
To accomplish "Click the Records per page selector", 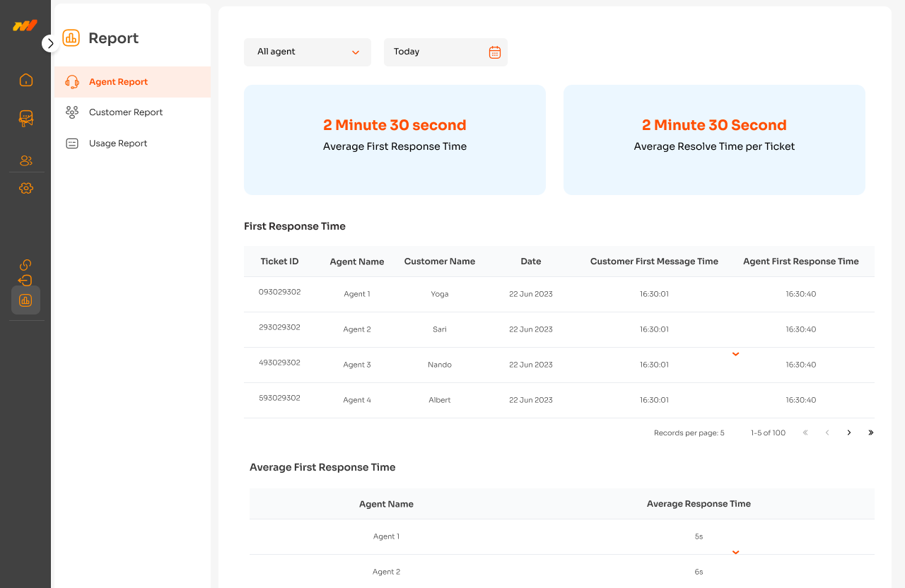I will [x=689, y=433].
